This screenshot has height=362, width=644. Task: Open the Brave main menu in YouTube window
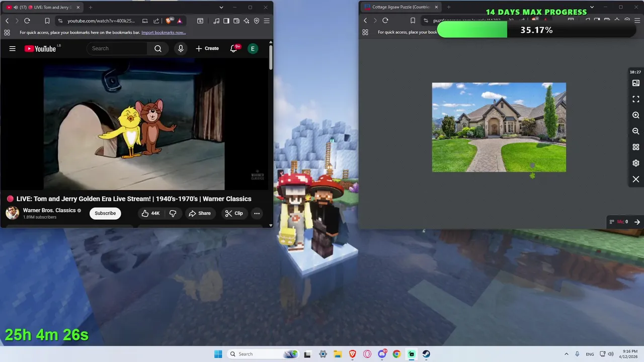267,21
